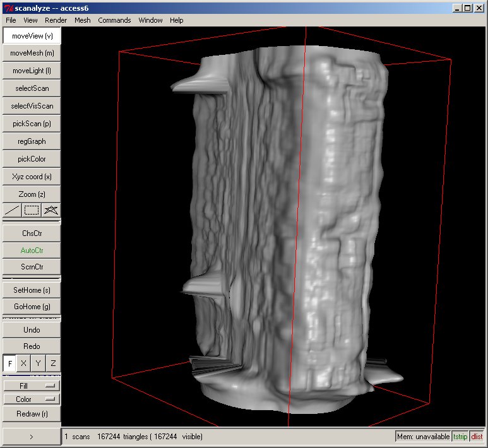Toggle the AutoCtr option
This screenshot has height=448, width=488.
[x=32, y=251]
